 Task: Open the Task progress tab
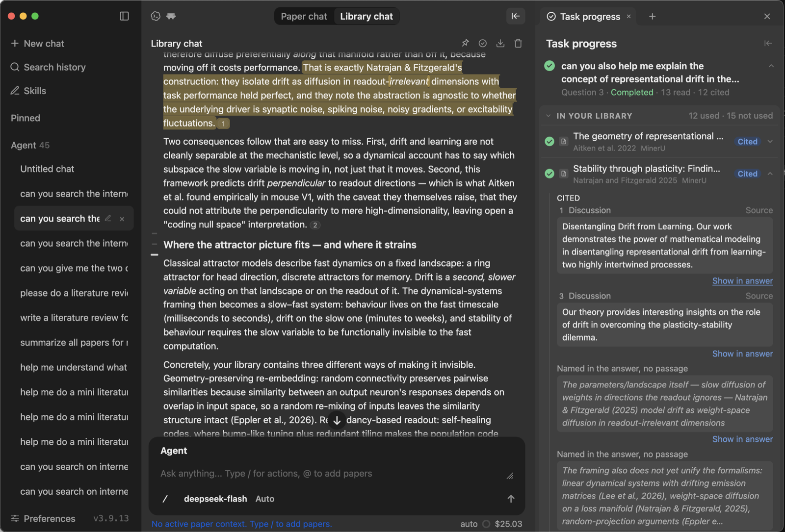590,16
